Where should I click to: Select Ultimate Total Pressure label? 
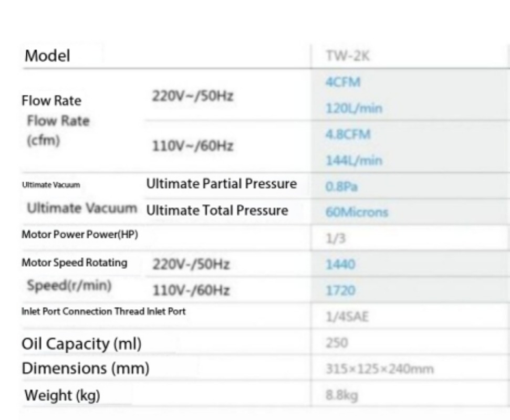(217, 211)
